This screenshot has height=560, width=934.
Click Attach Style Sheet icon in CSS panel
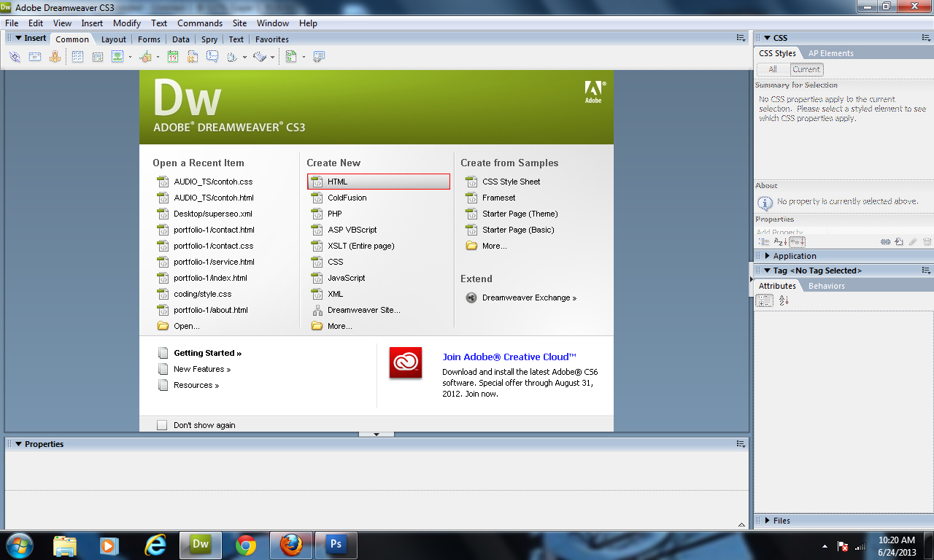coord(885,242)
